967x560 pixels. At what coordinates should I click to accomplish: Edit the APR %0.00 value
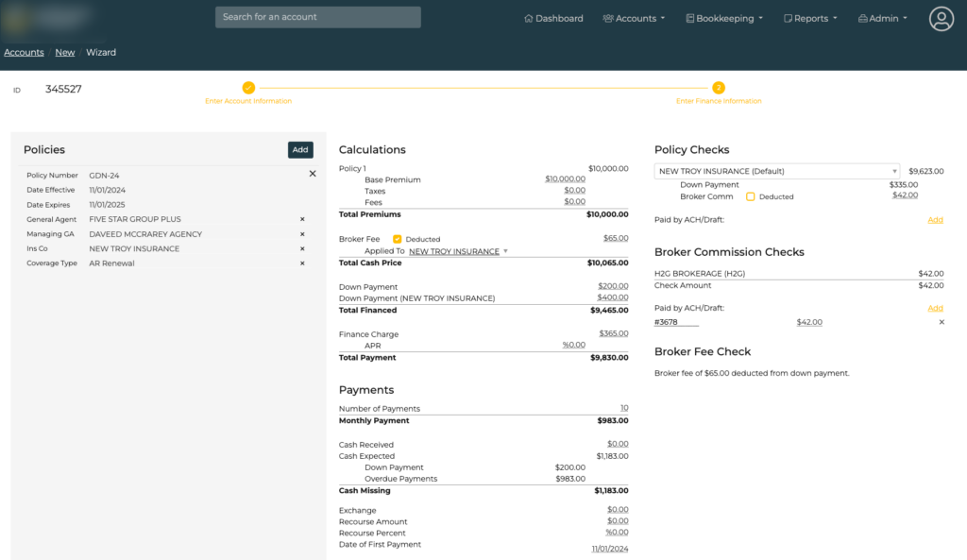point(573,345)
